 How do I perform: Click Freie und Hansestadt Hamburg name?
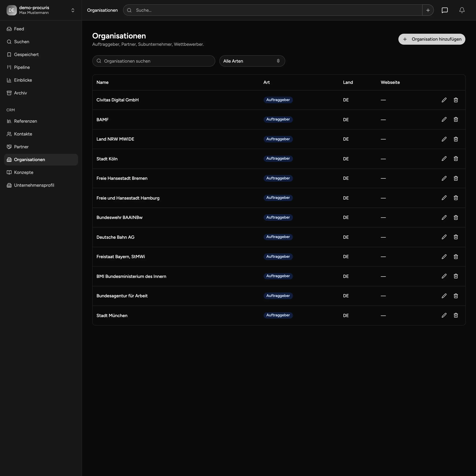(128, 198)
